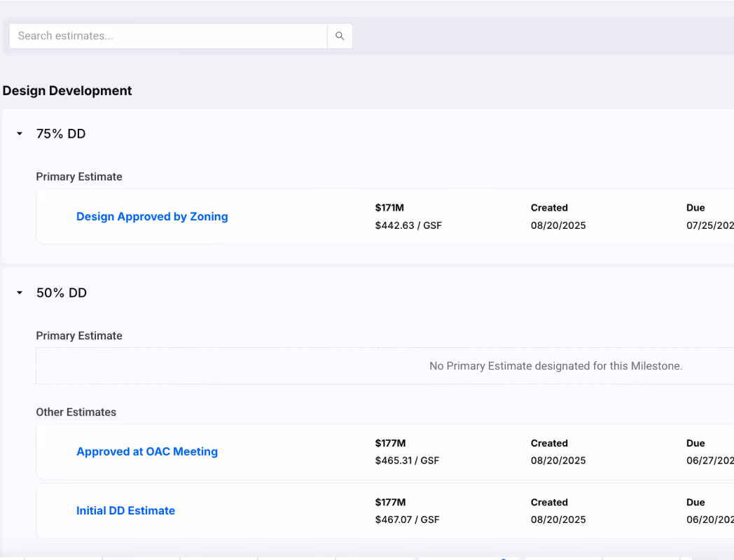Click the $465.31 / GSF unit cost
Image resolution: width=734 pixels, height=560 pixels.
tap(408, 461)
